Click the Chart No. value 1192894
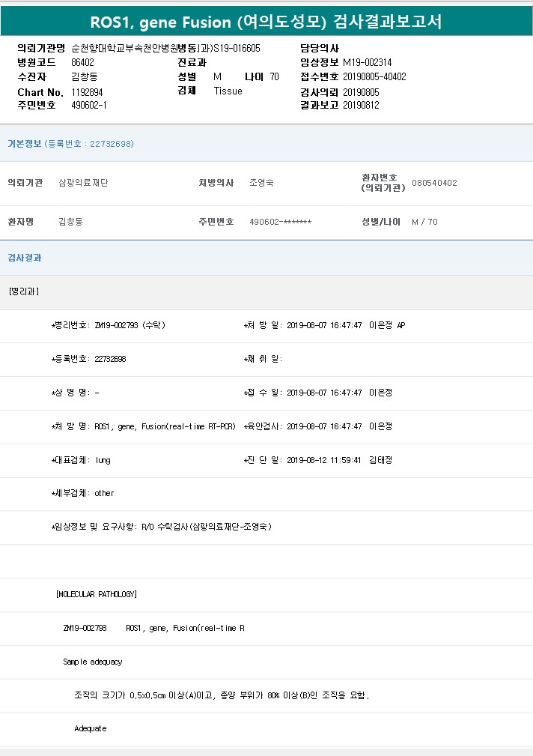Screen dimensions: 533x756 coord(87,91)
